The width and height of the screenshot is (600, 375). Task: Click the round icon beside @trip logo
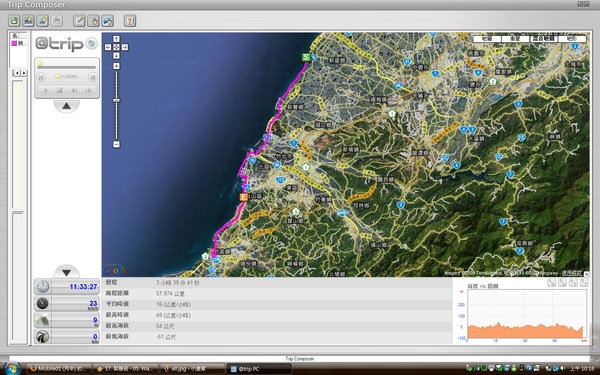[x=91, y=43]
